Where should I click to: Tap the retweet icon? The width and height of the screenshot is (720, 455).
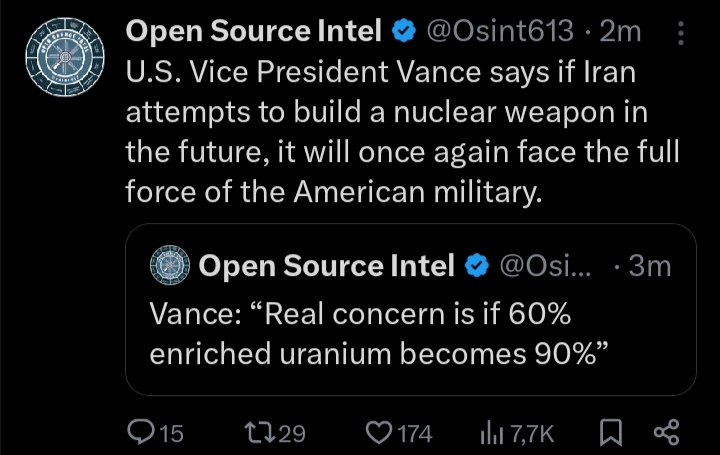pyautogui.click(x=259, y=433)
